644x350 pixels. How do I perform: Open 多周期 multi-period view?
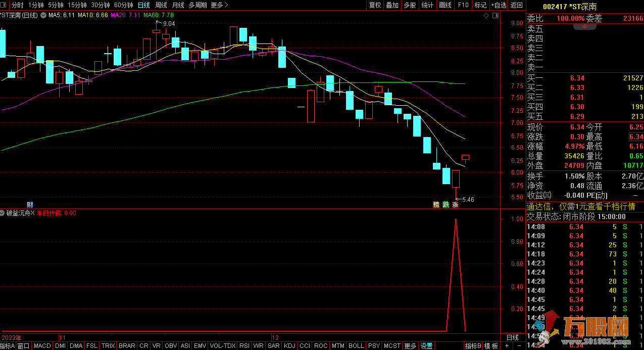point(197,5)
